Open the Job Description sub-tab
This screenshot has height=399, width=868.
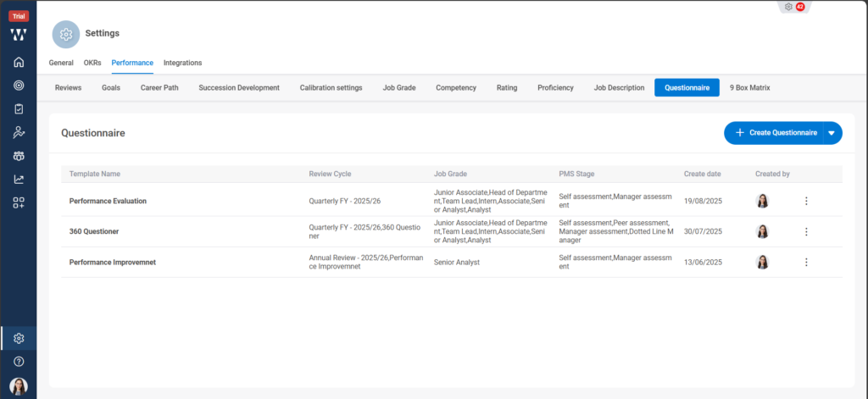point(619,88)
